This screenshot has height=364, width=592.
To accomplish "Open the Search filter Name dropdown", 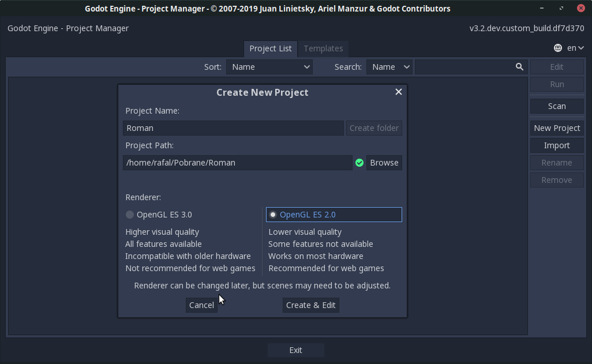I will [389, 67].
